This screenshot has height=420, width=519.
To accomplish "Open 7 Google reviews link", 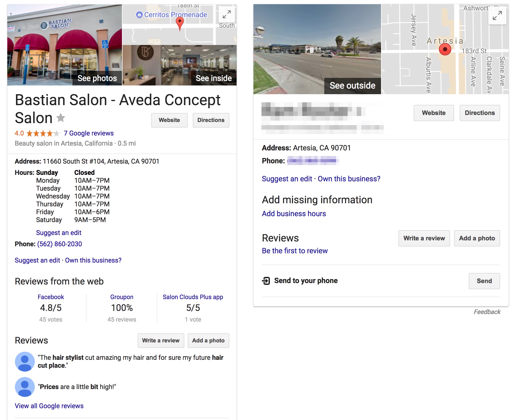I will tap(89, 133).
